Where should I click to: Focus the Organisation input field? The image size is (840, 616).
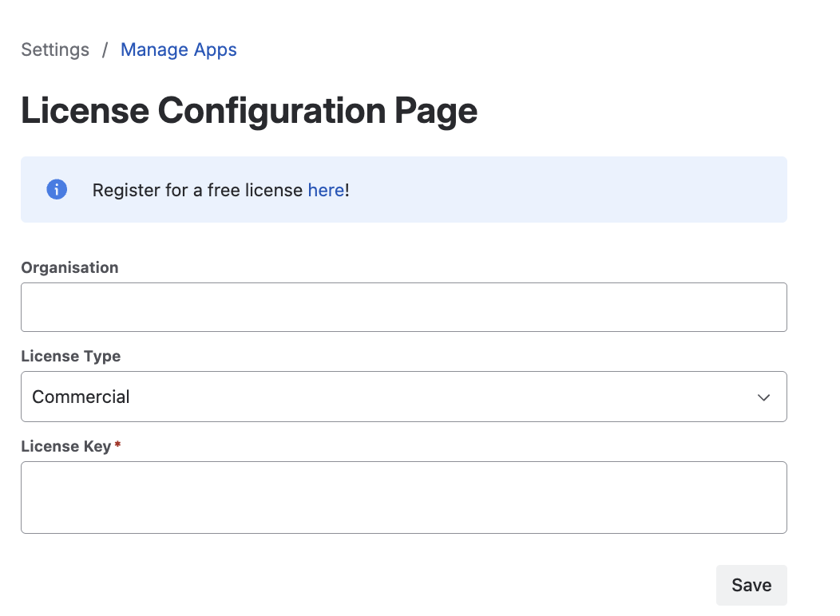pyautogui.click(x=404, y=307)
